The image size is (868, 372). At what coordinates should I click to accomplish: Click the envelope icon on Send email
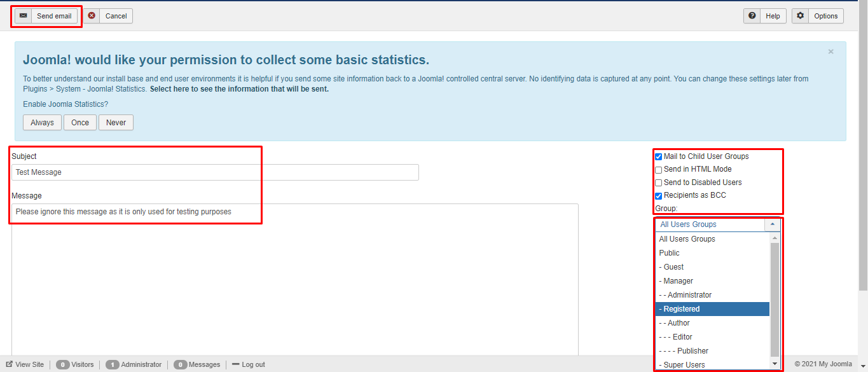click(24, 15)
